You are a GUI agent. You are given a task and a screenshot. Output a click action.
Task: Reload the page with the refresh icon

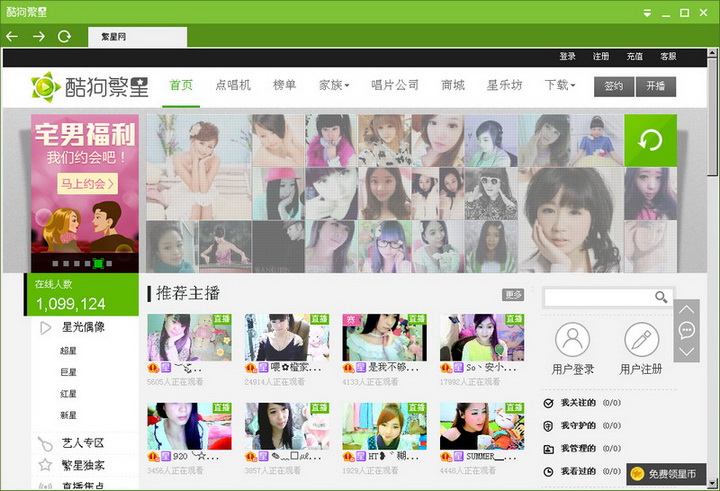click(x=65, y=36)
